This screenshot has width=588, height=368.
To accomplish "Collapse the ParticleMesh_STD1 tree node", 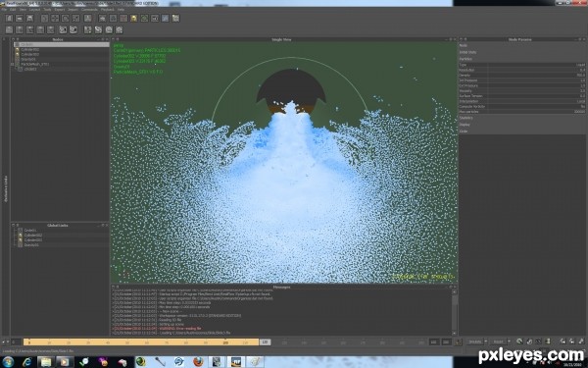I will coord(13,64).
